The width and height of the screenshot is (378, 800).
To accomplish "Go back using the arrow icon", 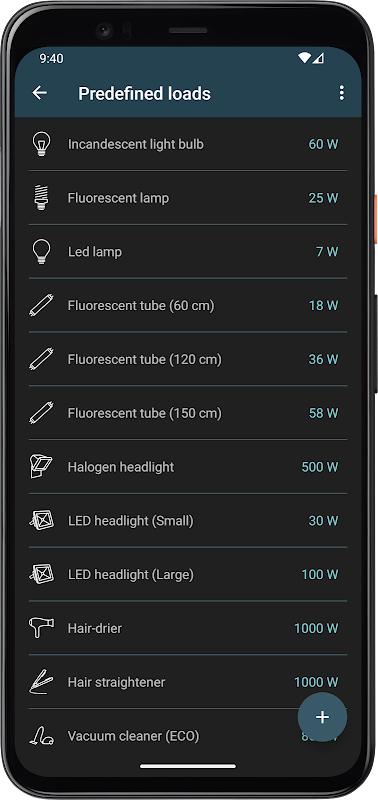I will 39,93.
